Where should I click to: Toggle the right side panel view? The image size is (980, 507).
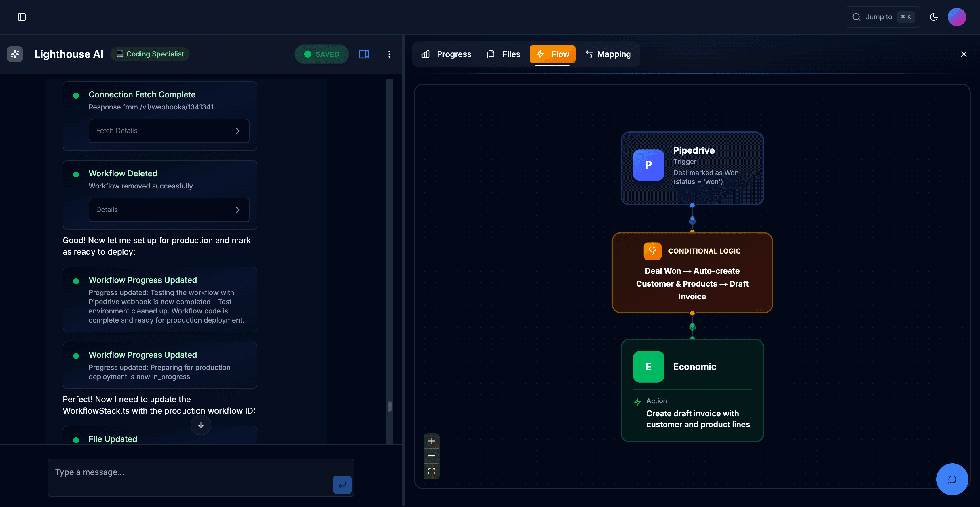click(x=364, y=54)
